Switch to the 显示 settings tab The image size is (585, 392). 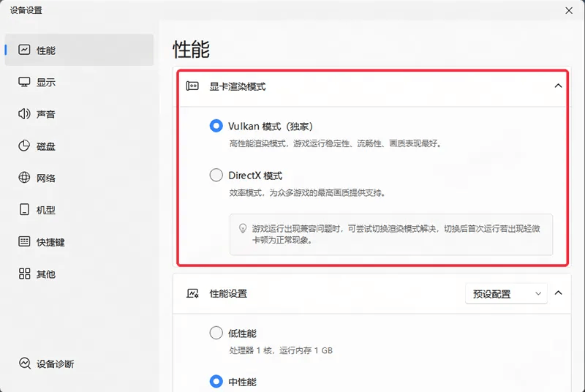pyautogui.click(x=46, y=83)
